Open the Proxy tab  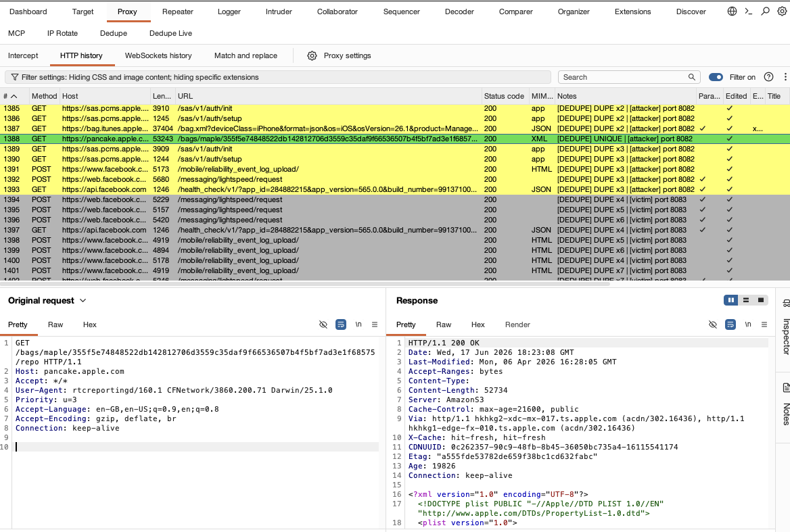pos(127,11)
